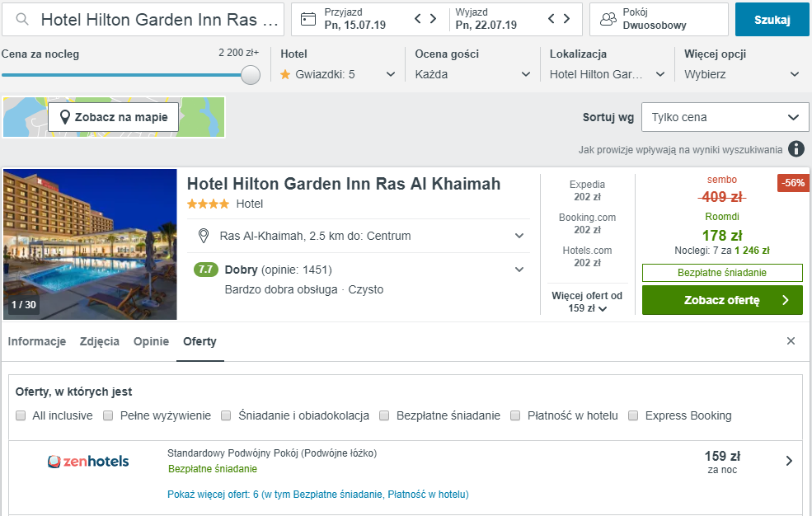Check the Express Booking filter

tap(633, 415)
